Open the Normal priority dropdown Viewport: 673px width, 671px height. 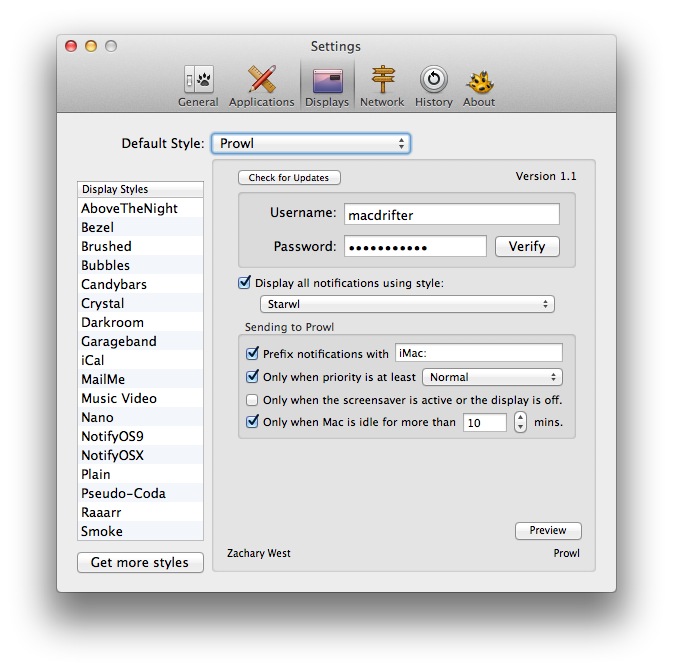tap(492, 377)
